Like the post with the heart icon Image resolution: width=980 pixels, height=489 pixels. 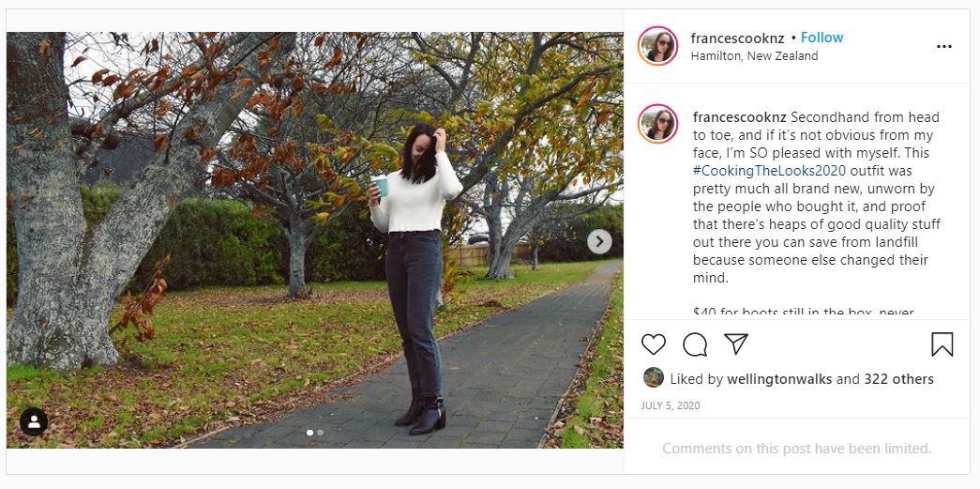[x=654, y=344]
